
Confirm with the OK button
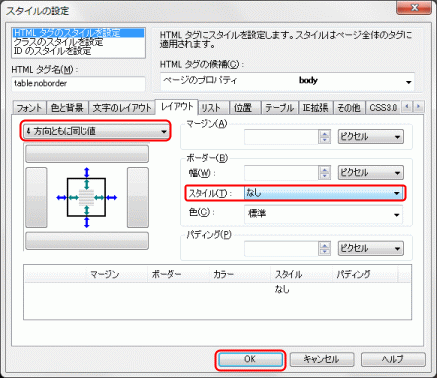pyautogui.click(x=250, y=359)
